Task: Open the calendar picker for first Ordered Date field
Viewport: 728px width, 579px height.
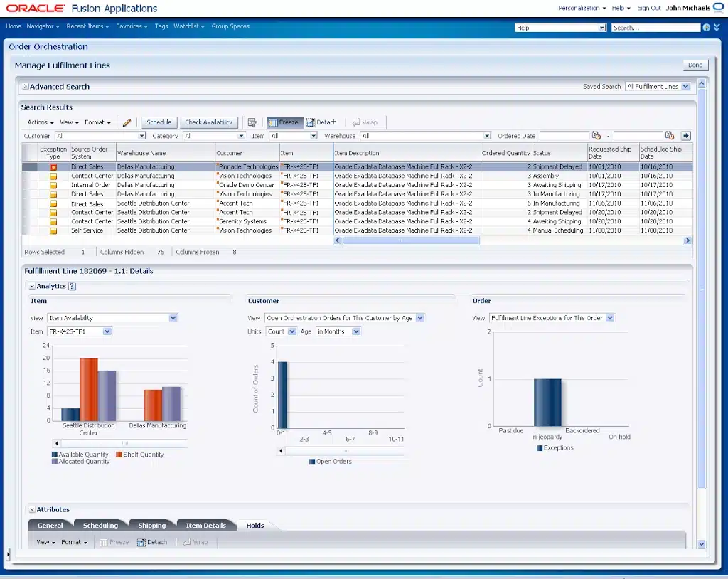Action: pos(596,135)
